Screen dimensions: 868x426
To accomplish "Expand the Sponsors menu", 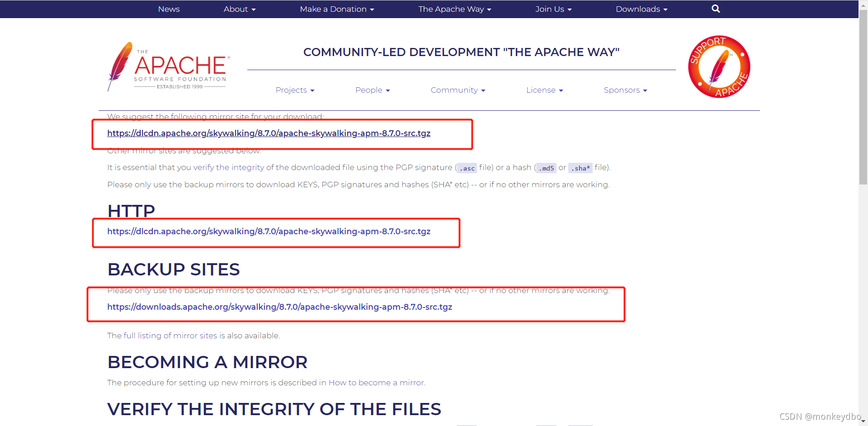I will 625,90.
